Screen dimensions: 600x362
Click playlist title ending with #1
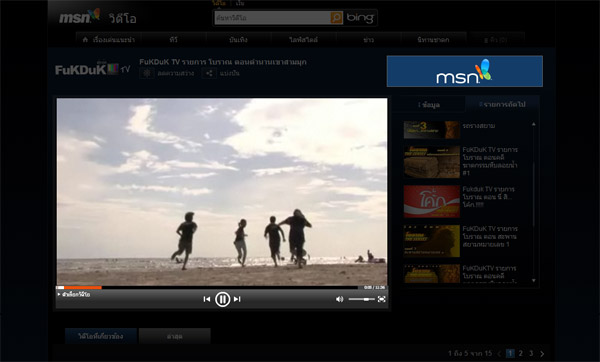pos(490,161)
